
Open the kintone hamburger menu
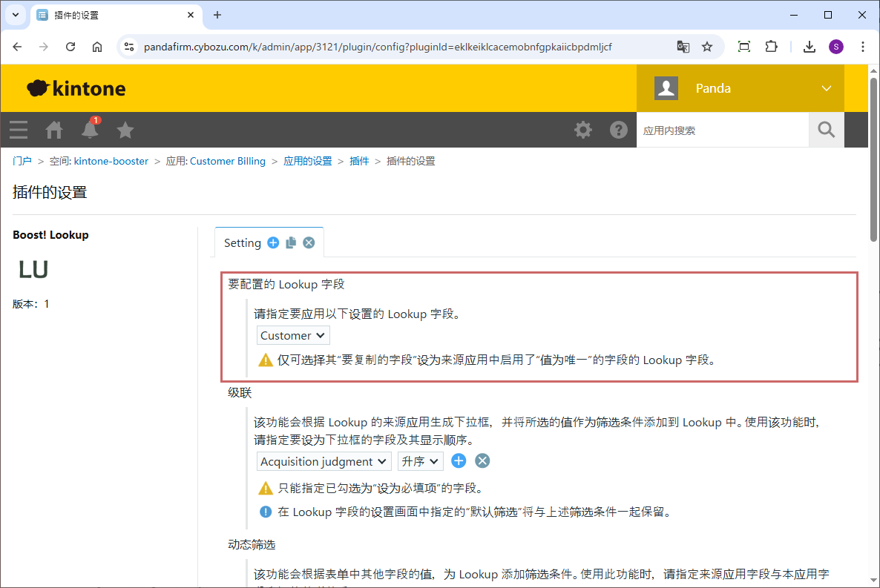[19, 130]
